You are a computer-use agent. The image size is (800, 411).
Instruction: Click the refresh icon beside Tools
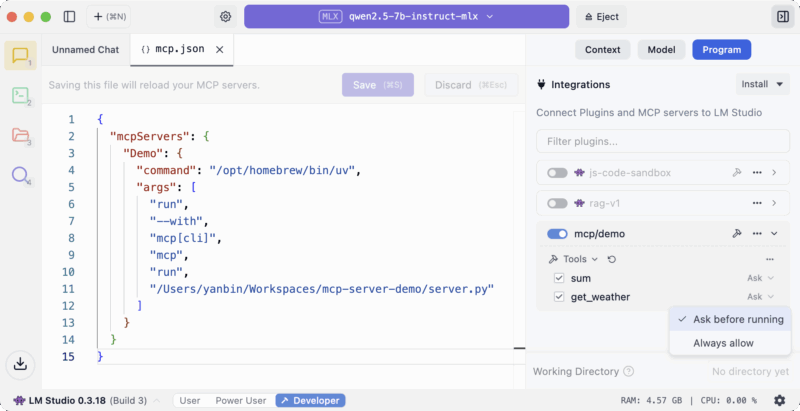(611, 259)
